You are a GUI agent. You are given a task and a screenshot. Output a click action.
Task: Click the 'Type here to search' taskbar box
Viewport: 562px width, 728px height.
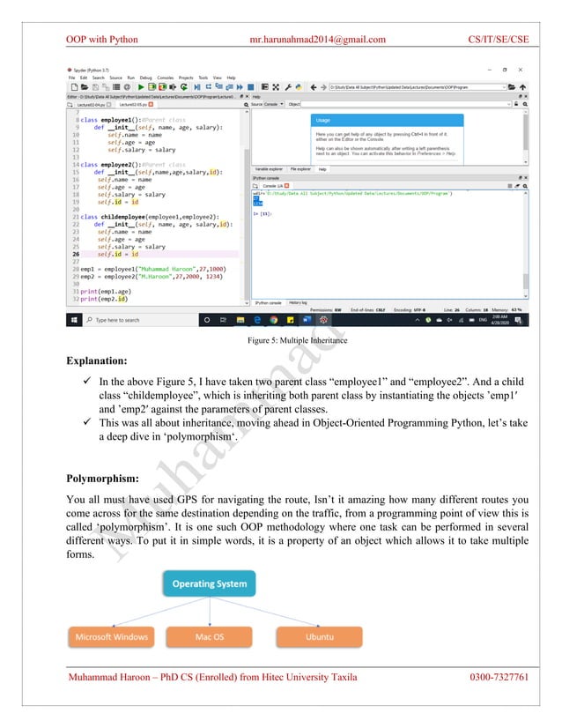(141, 320)
